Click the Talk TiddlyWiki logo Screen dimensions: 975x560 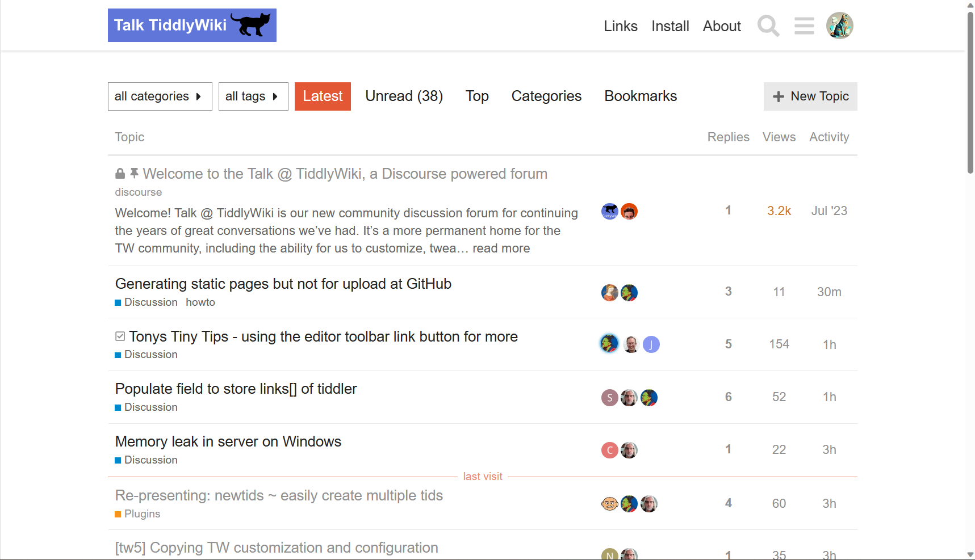[x=192, y=25]
